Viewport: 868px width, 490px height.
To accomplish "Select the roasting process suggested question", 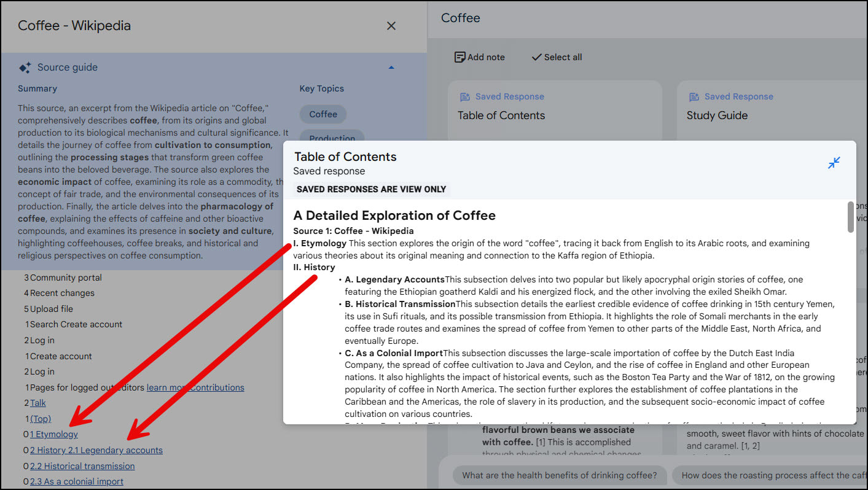I will (770, 475).
